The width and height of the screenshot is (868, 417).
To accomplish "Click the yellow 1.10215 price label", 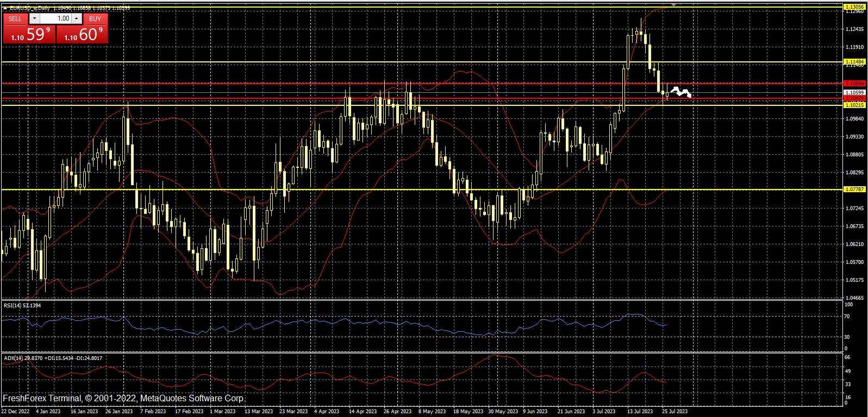I will point(854,105).
